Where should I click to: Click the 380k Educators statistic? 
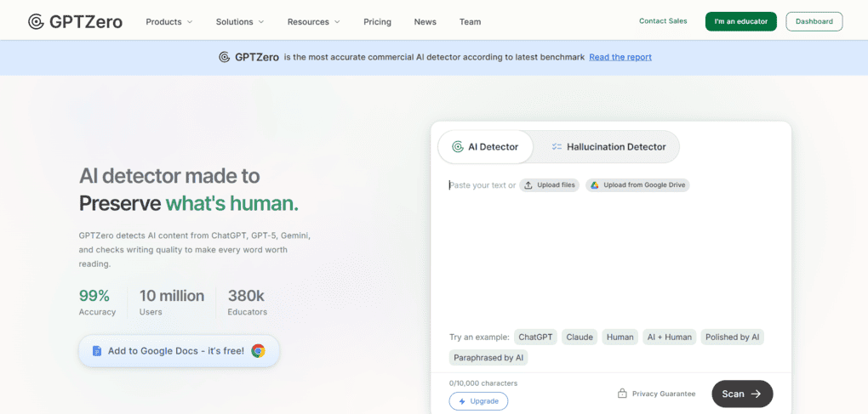click(247, 303)
